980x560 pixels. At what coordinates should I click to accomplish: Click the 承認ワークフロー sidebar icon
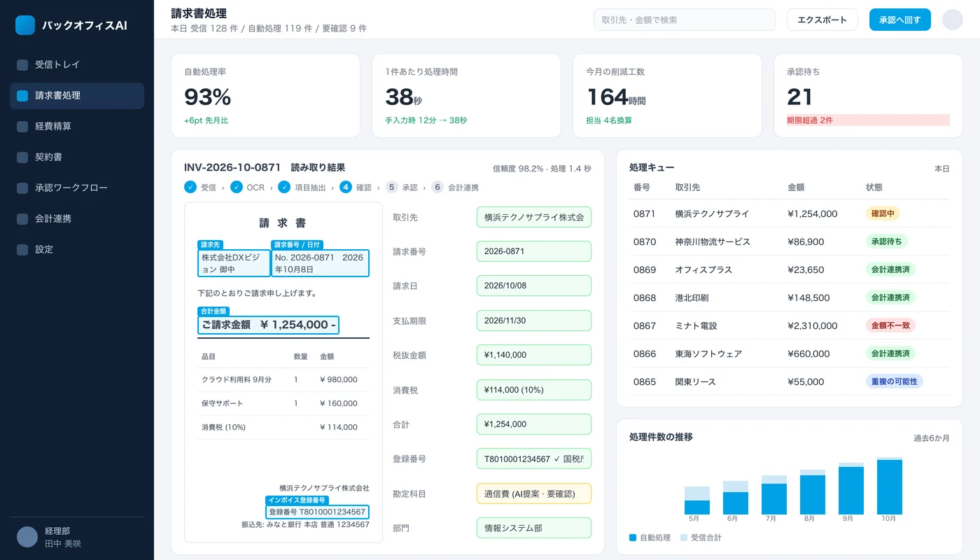pyautogui.click(x=22, y=188)
